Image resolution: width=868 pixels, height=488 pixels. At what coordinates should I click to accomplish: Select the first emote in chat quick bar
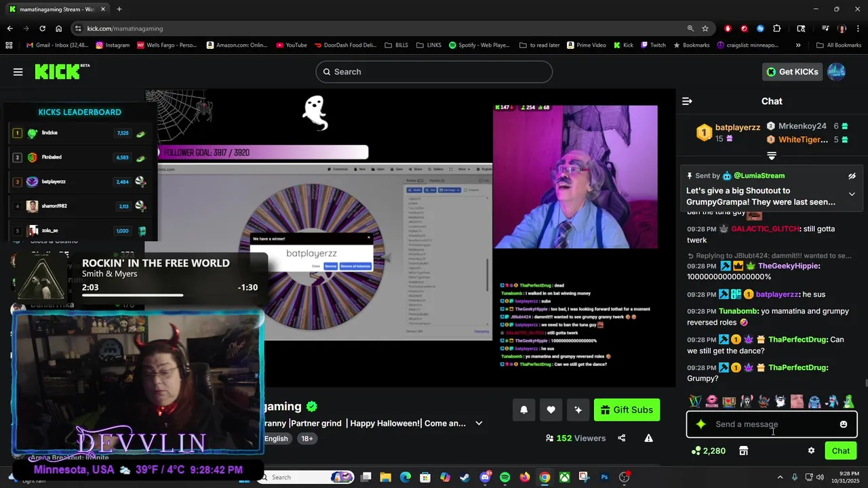click(695, 401)
